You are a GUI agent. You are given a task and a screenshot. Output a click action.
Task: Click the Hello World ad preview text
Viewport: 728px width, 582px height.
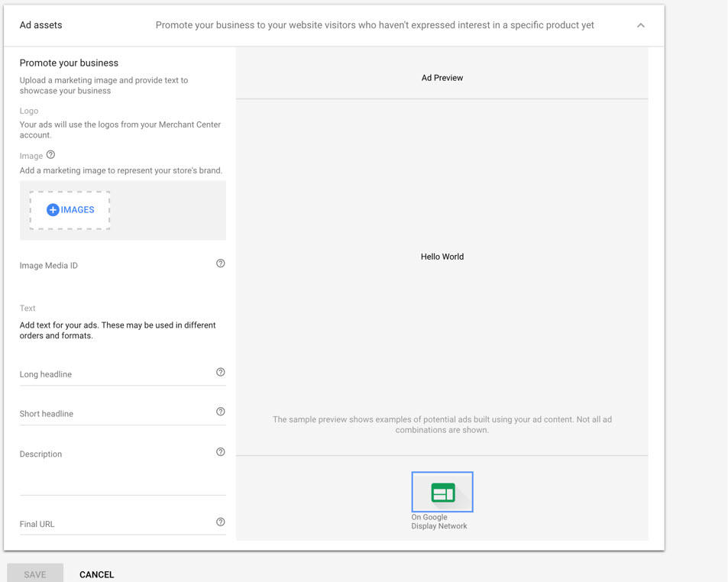coord(442,257)
